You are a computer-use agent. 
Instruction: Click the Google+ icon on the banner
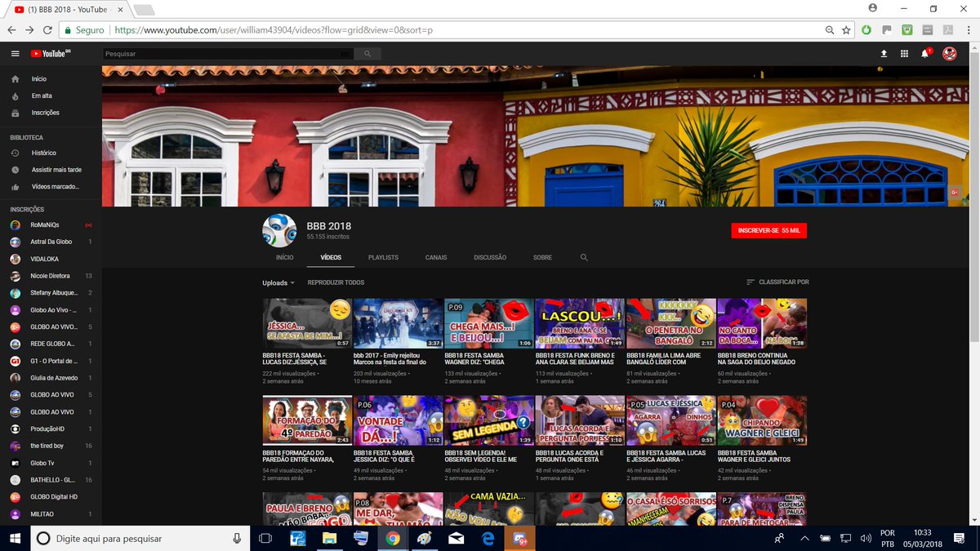pos(954,192)
